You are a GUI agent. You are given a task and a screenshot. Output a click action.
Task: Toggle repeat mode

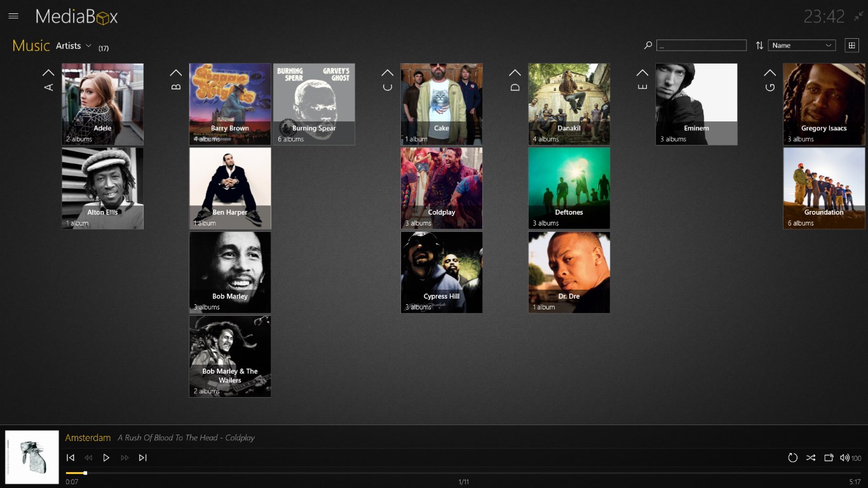click(x=792, y=457)
